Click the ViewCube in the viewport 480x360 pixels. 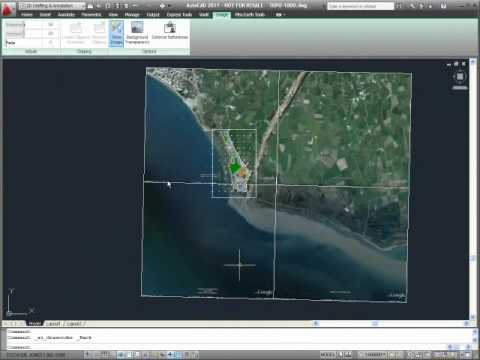460,77
